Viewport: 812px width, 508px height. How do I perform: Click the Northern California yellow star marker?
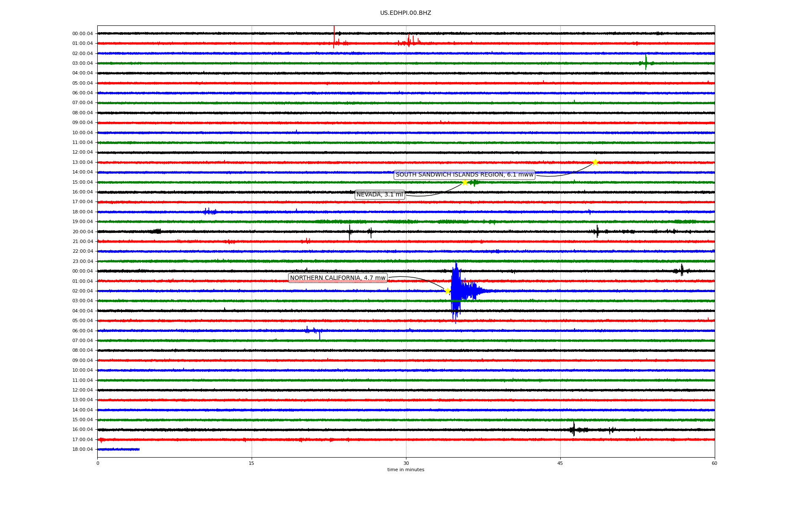pyautogui.click(x=447, y=290)
